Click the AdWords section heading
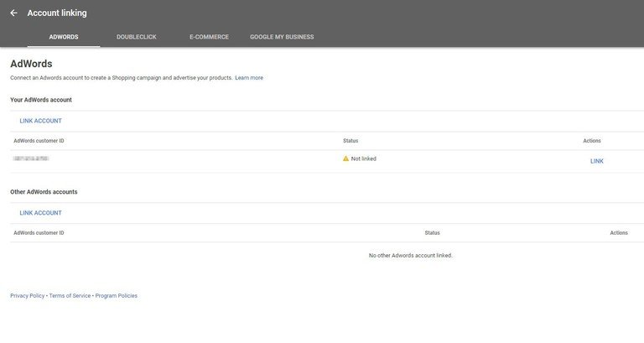Image resolution: width=644 pixels, height=343 pixels. tap(31, 64)
